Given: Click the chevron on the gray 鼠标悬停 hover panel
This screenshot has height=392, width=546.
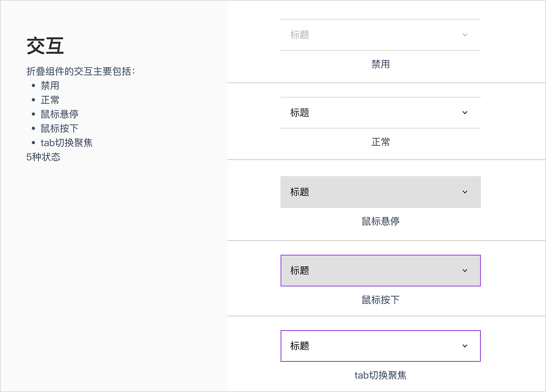Looking at the screenshot, I should tap(465, 192).
